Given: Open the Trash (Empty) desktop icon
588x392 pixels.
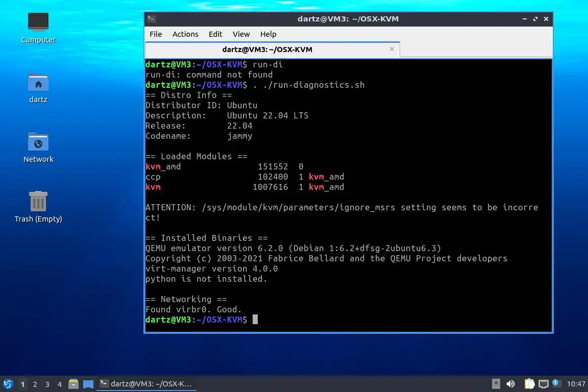Looking at the screenshot, I should 38,207.
